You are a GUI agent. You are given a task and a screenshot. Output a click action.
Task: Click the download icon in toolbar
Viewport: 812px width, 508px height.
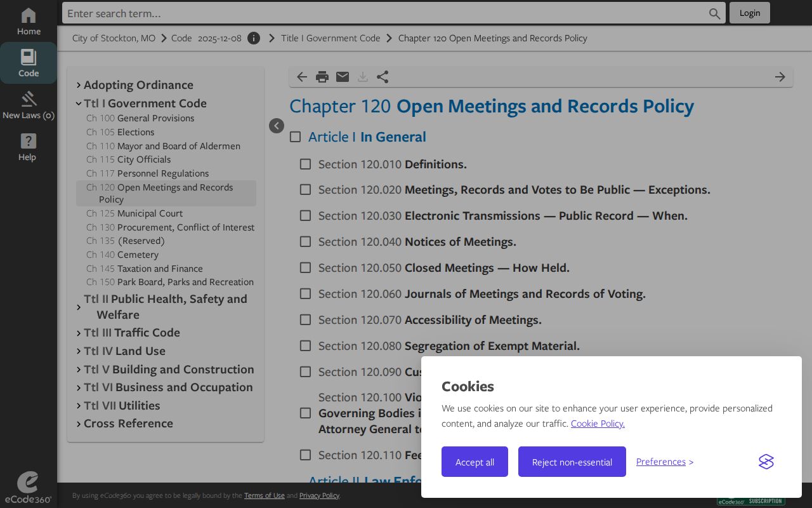click(x=363, y=77)
